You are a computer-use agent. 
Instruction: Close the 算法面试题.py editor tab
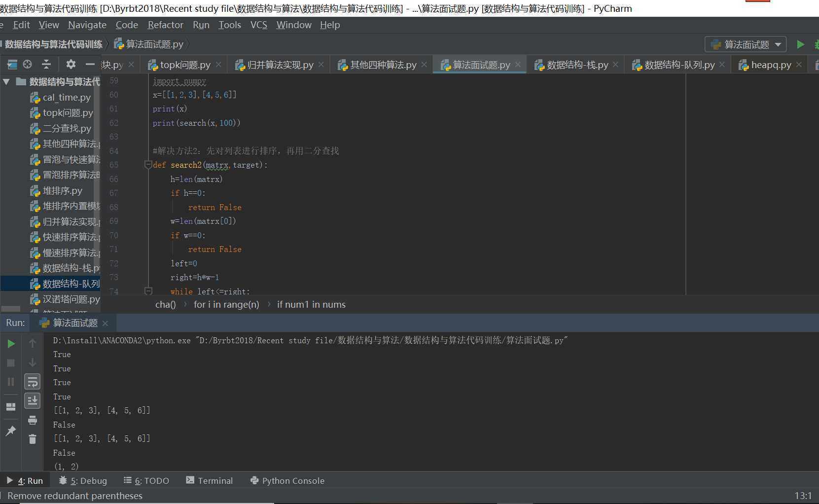(518, 65)
